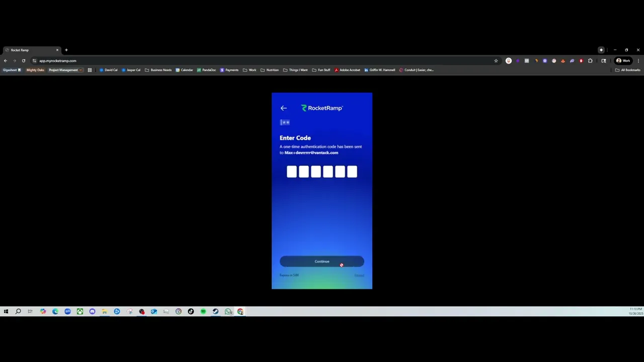
Task: Open WhatsApp from the taskbar
Action: coord(228,312)
